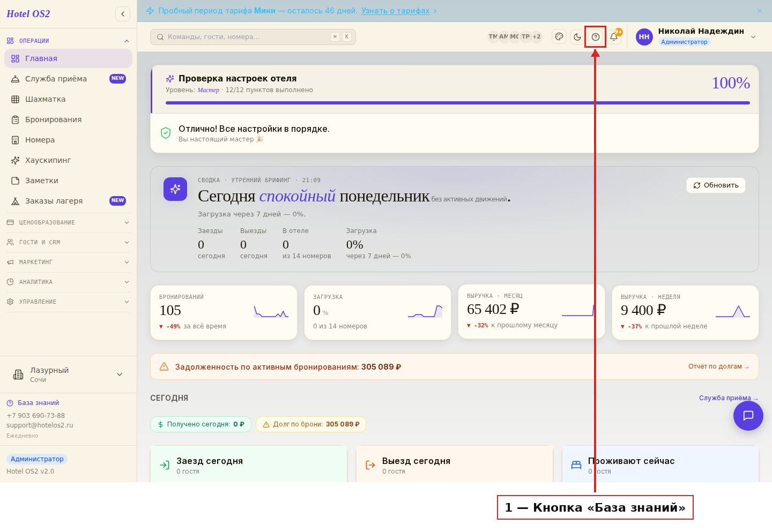Click the Hotel OS2 logo
This screenshot has height=532, width=772.
tap(28, 14)
